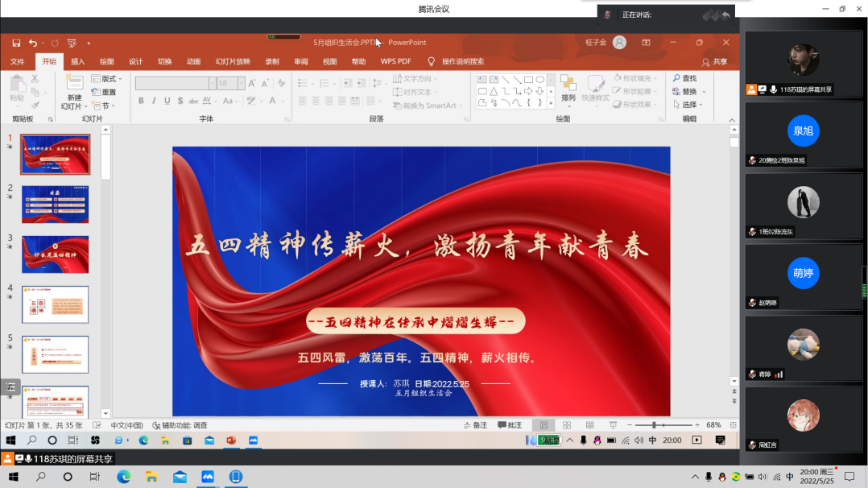Viewport: 868px width, 488px height.
Task: Open the Slide Show (幻灯片放映) tab
Action: pyautogui.click(x=233, y=61)
